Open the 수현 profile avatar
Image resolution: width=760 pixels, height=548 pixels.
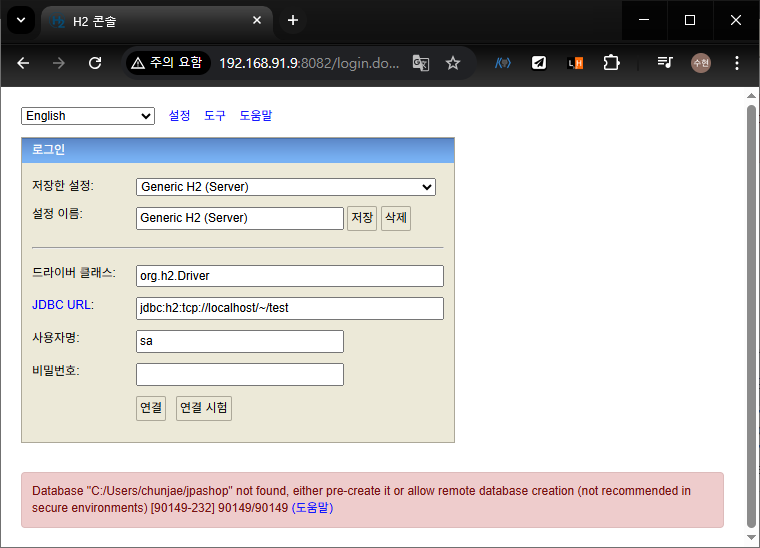point(701,63)
